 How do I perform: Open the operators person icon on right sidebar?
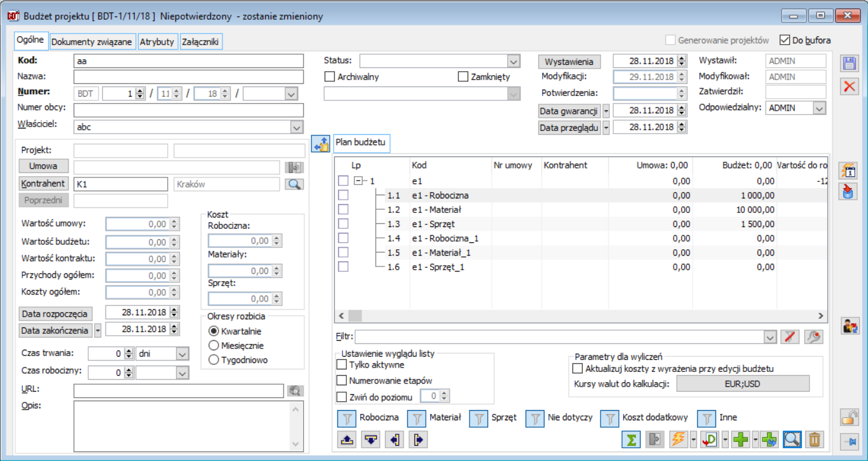(x=850, y=326)
